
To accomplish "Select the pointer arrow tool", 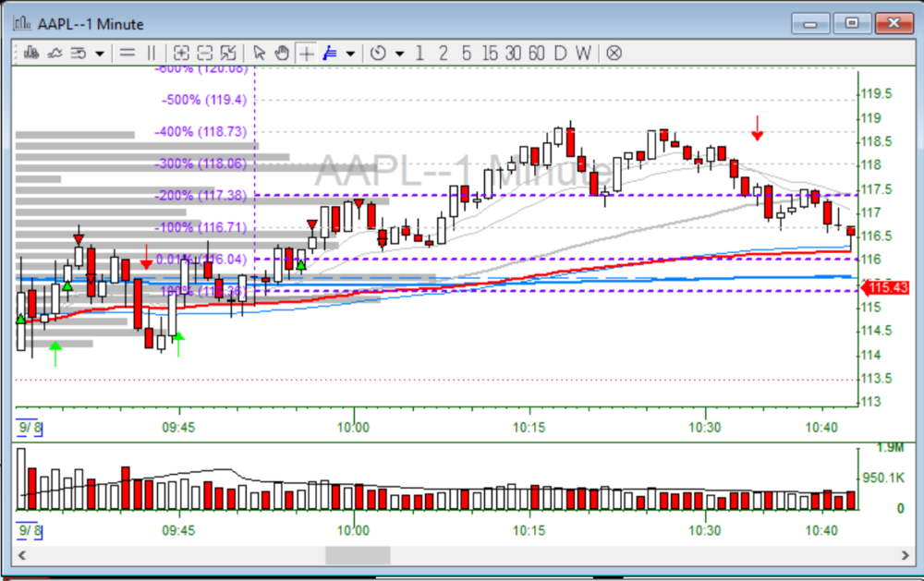I will 261,53.
